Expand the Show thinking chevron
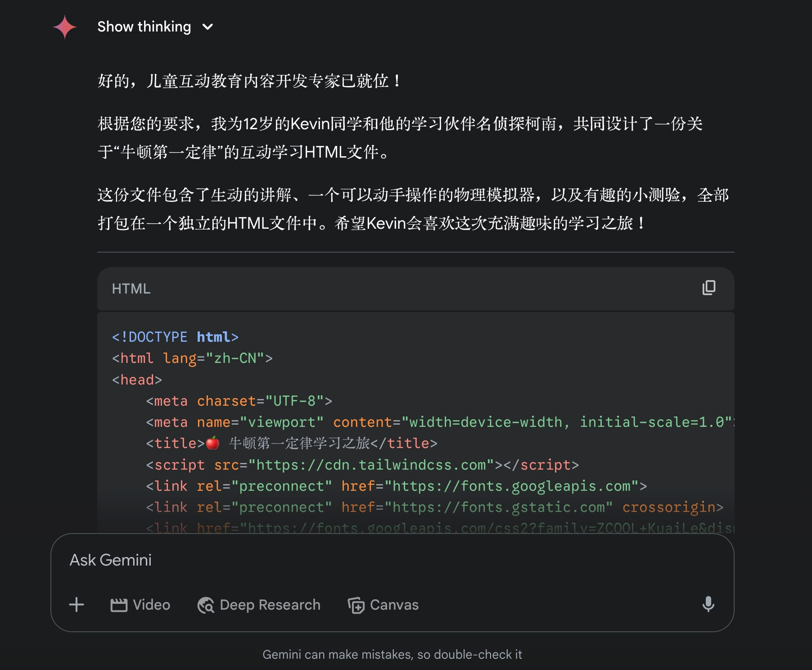Screen dimensions: 812x670 [x=208, y=27]
